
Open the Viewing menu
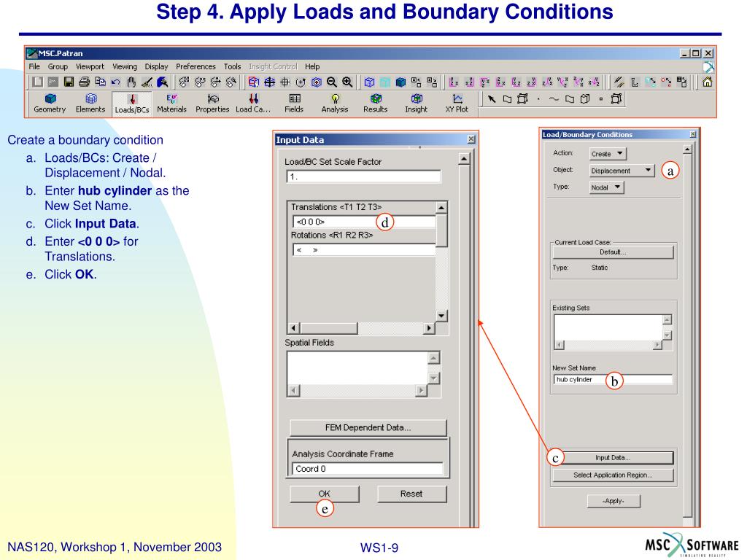(x=125, y=66)
